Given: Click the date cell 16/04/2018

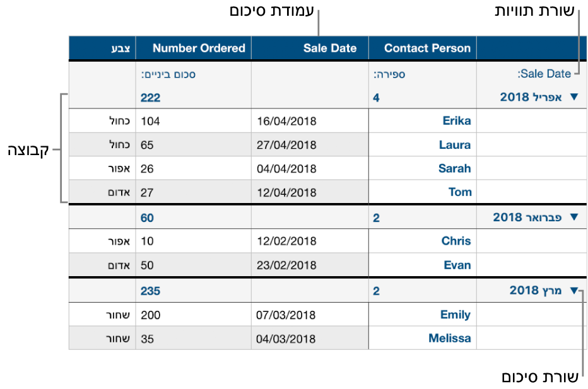Looking at the screenshot, I should tap(310, 120).
